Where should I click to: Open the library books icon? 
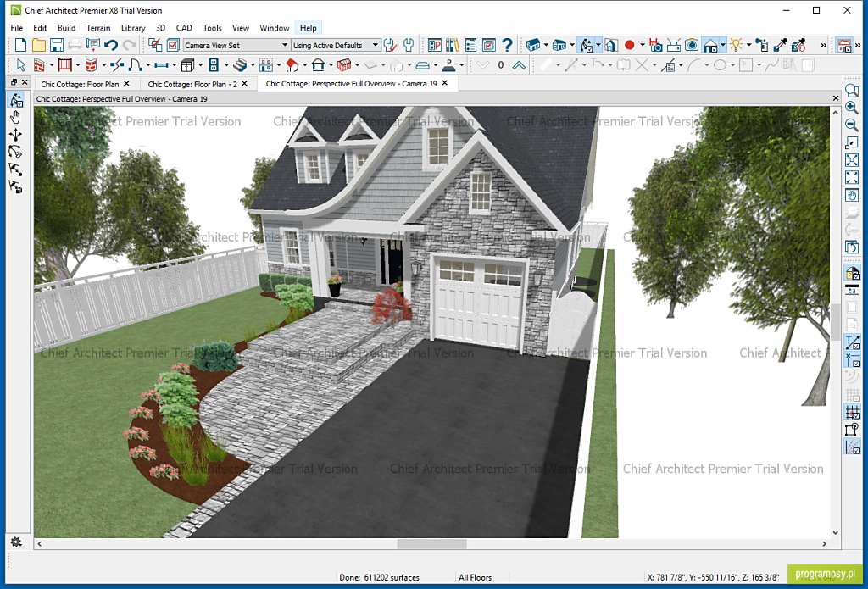[453, 45]
